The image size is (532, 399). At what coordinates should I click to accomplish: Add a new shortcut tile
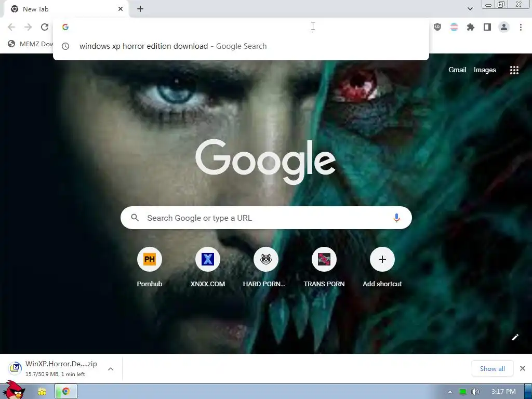pos(382,268)
